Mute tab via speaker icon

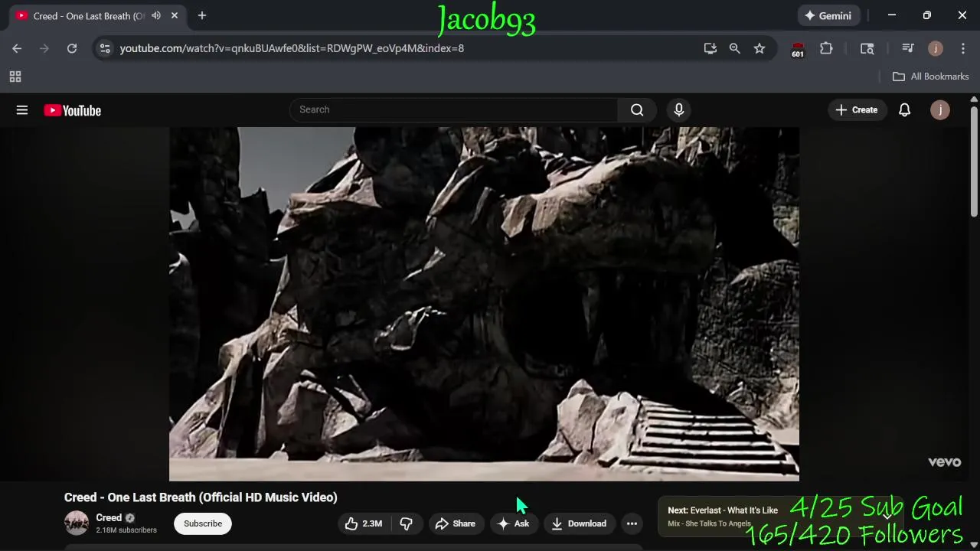[x=156, y=15]
